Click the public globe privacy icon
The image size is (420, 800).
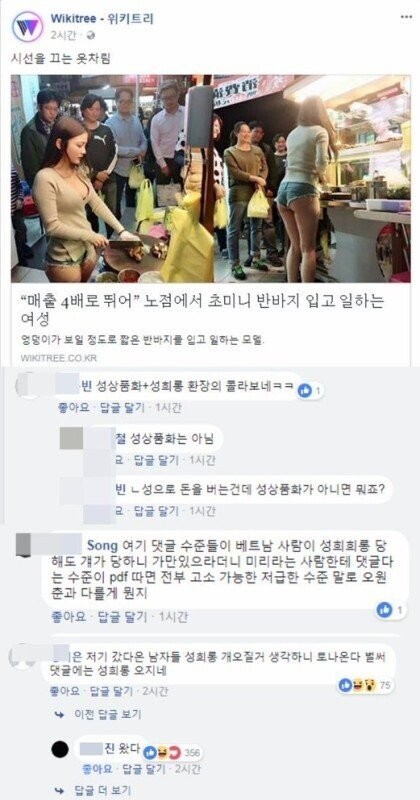tap(91, 35)
